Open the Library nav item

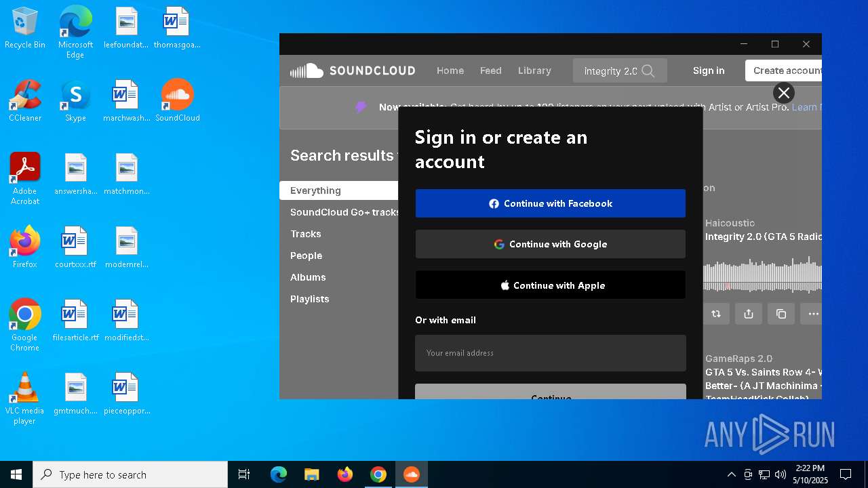tap(534, 70)
